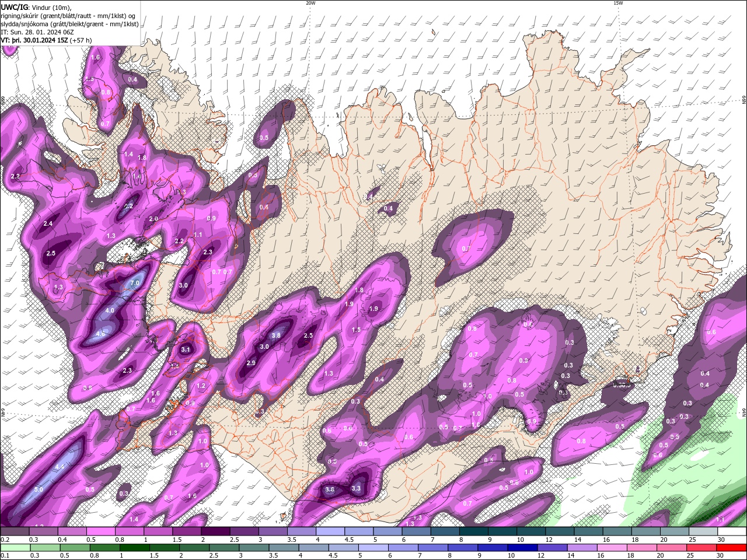Click the pale green swatch starting the lower legend
Viewport: 747px width, 560px height.
[x=15, y=548]
